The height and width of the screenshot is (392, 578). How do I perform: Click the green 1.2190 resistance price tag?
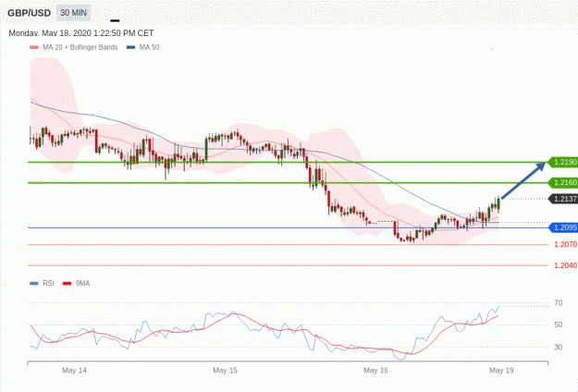pos(563,162)
